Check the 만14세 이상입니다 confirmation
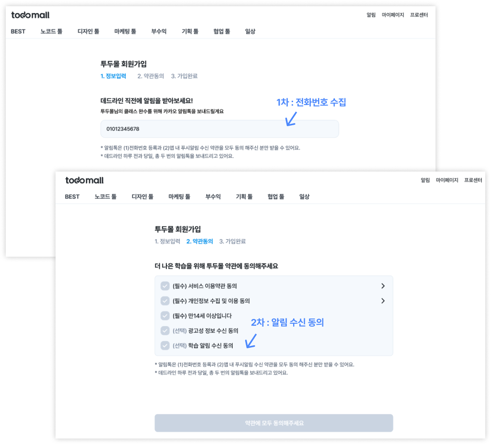498x448 pixels. [x=166, y=316]
